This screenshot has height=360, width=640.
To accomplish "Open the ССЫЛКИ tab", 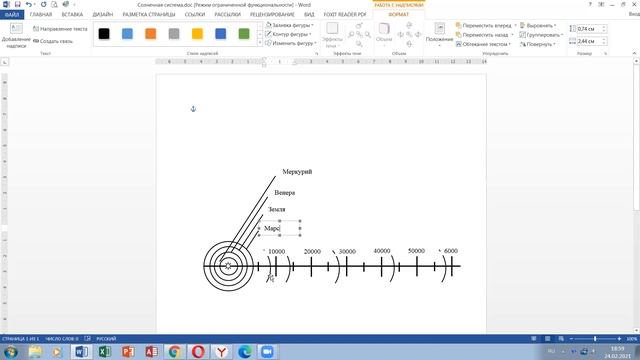I will pyautogui.click(x=195, y=15).
